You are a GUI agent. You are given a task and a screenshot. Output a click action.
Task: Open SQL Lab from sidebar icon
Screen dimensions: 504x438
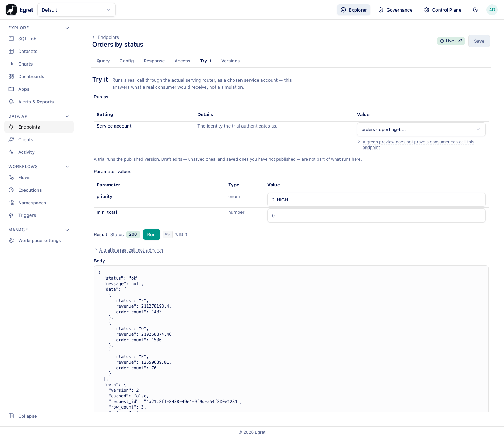tap(11, 39)
